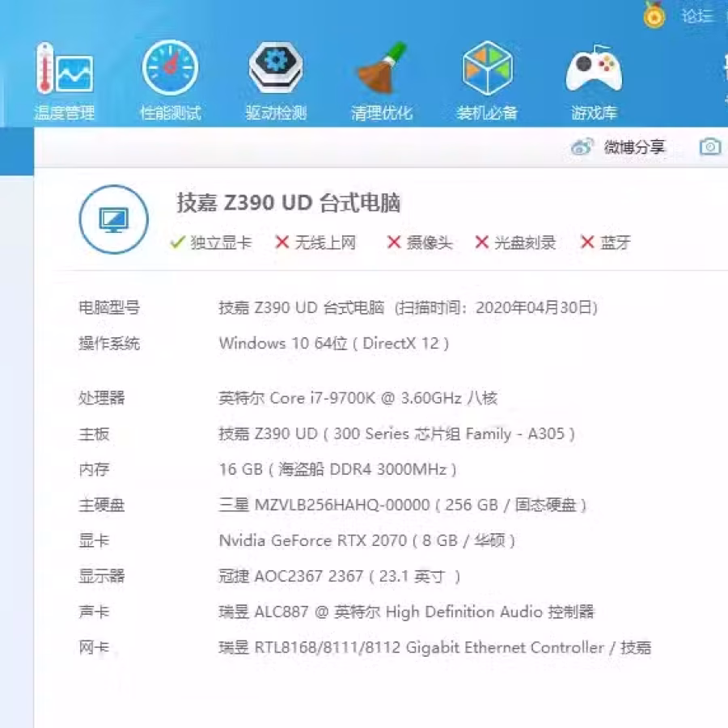Click the 内存 row label
728x728 pixels.
[x=95, y=469]
